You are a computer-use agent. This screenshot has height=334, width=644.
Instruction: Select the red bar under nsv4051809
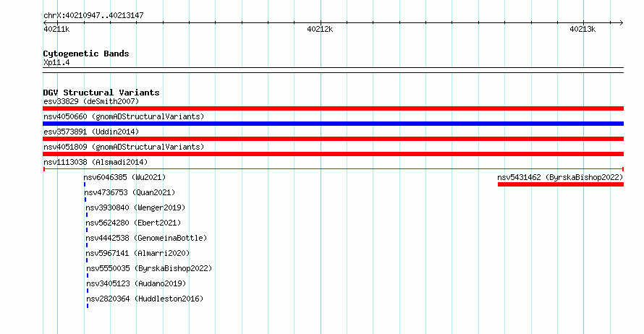point(333,154)
